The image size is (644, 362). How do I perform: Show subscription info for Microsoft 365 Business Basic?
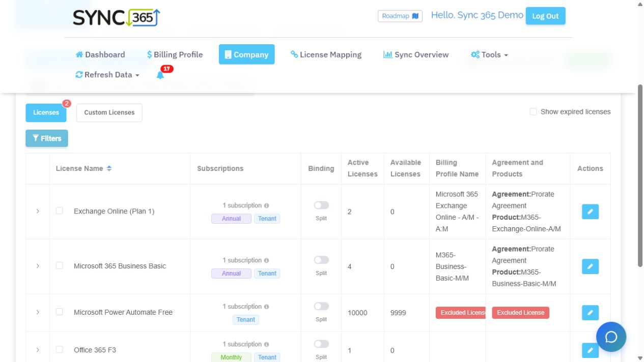[266, 260]
